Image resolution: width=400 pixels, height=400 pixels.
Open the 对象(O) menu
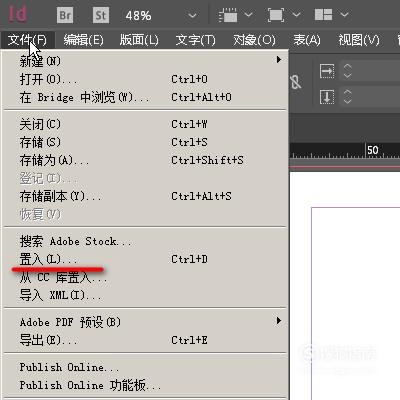[254, 40]
